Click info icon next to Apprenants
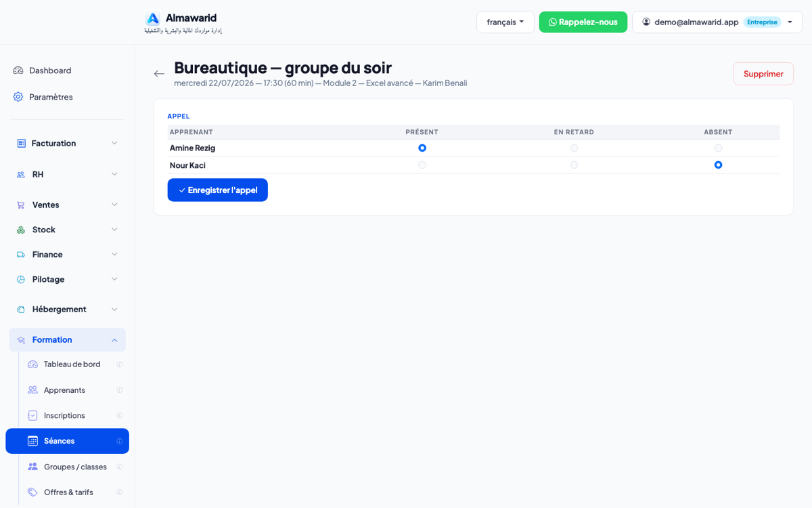This screenshot has width=812, height=508. tap(120, 390)
